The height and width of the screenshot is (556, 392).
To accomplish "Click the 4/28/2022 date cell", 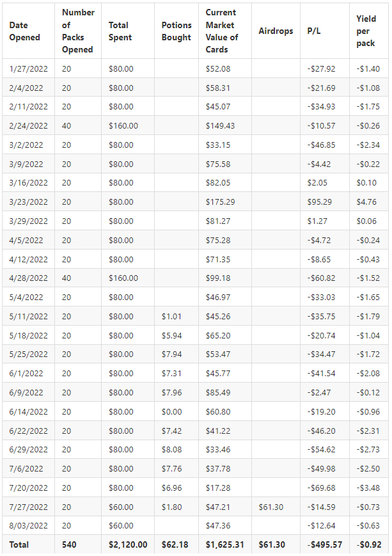I will (x=28, y=278).
